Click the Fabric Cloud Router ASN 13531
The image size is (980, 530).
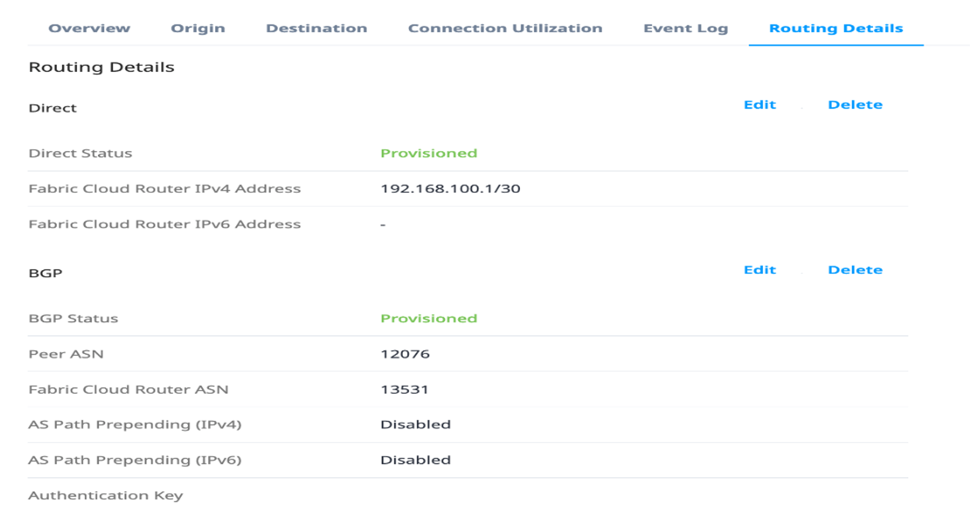(x=404, y=390)
